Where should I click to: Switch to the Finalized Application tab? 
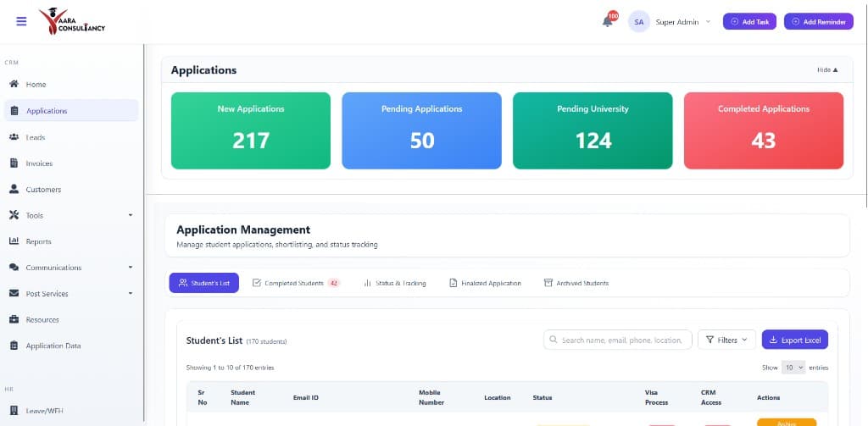485,283
